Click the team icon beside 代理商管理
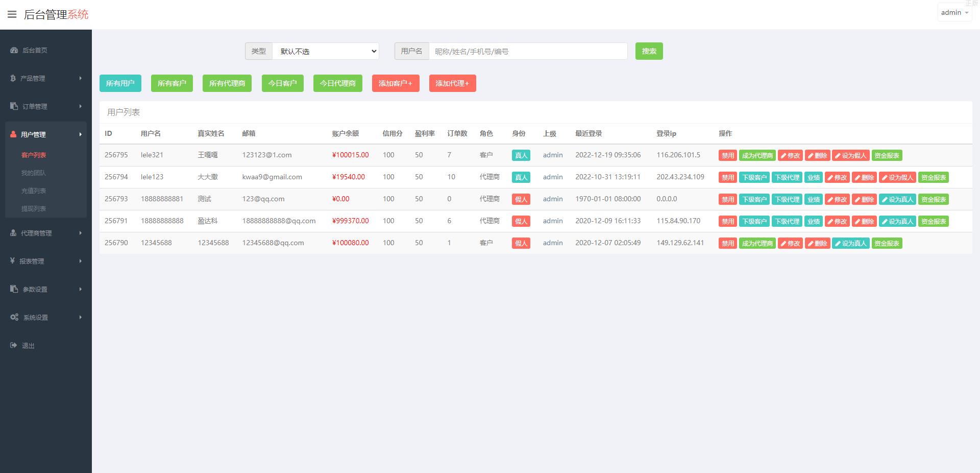Viewport: 980px width, 473px height. click(x=14, y=233)
